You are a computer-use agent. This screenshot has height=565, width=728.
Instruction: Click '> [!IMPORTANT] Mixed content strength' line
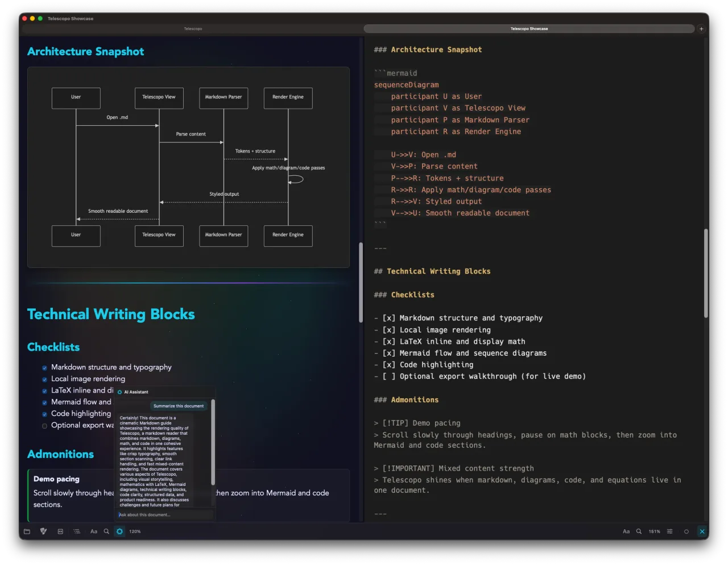tap(454, 468)
